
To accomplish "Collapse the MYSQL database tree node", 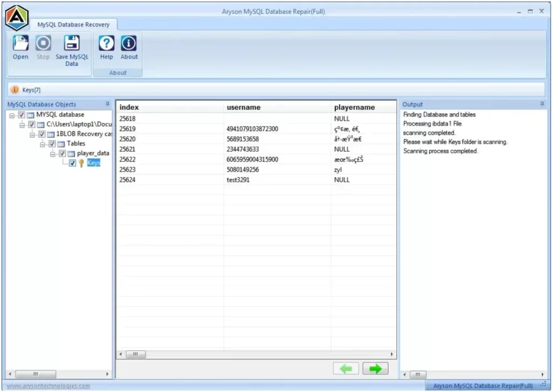I will click(12, 115).
